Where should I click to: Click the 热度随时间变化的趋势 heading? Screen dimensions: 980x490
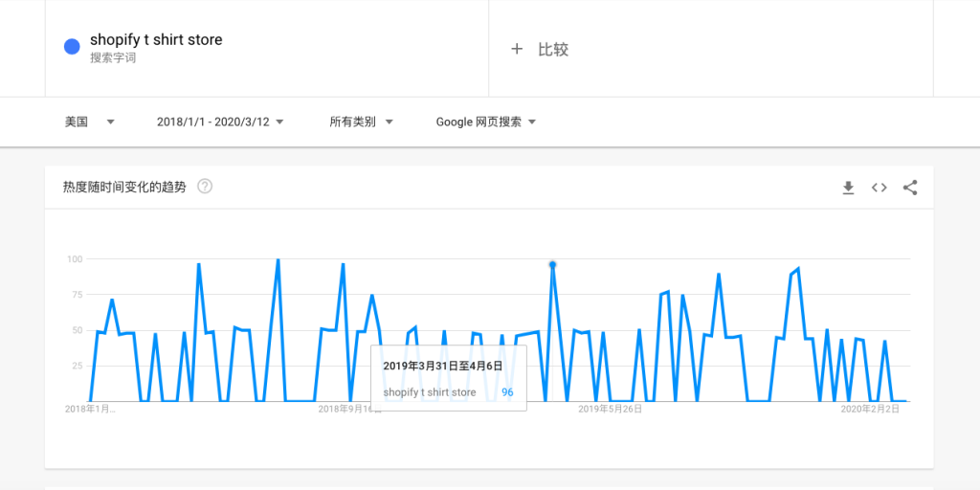(124, 187)
